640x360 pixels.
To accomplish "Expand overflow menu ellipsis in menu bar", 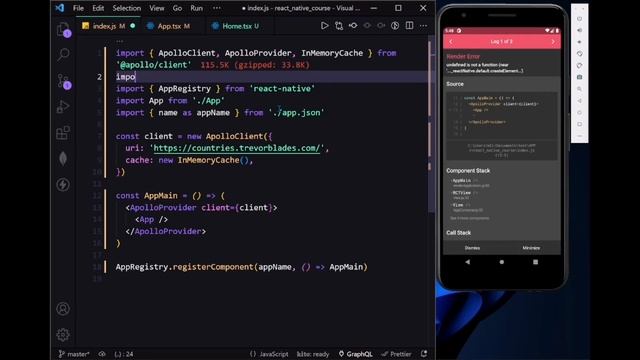I will [217, 8].
